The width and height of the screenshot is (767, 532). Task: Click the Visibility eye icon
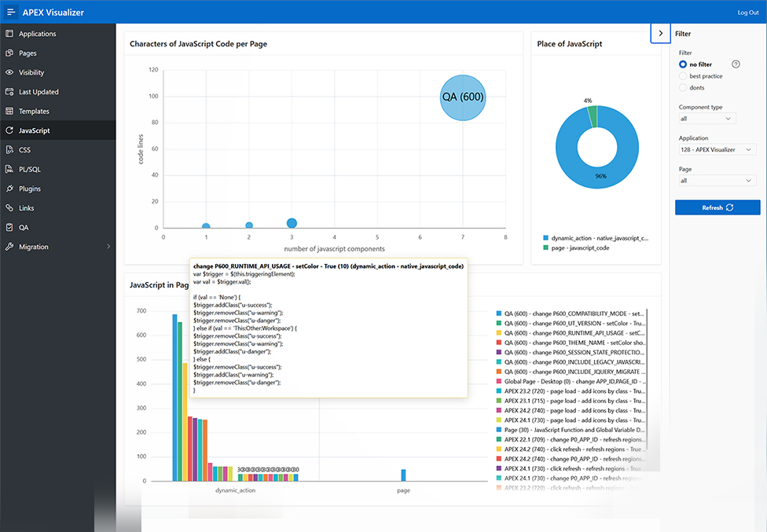[9, 72]
